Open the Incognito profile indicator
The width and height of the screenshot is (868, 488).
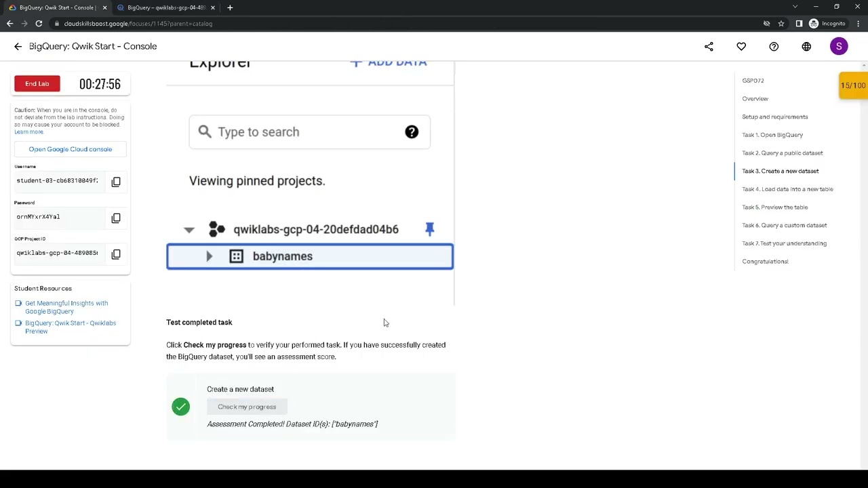tap(827, 24)
